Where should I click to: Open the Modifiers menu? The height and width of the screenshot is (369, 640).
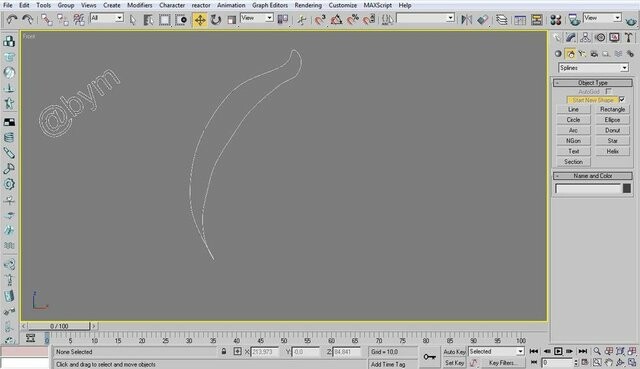coord(140,5)
